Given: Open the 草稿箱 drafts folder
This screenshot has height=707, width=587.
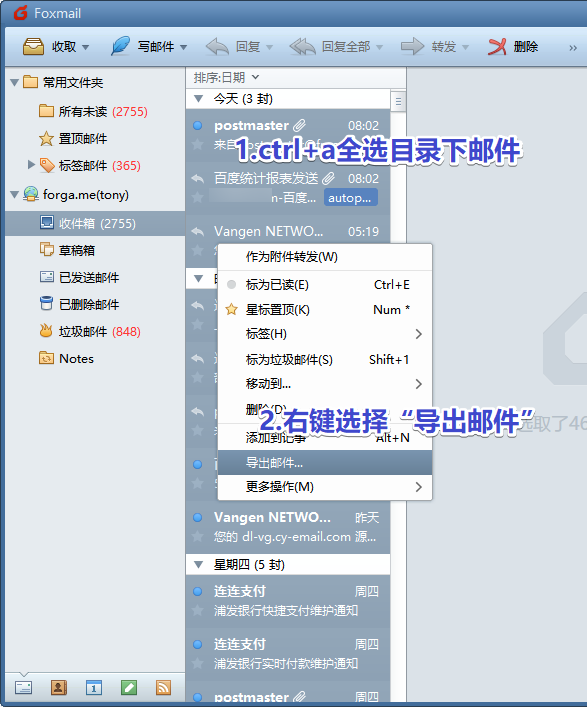Looking at the screenshot, I should pyautogui.click(x=68, y=250).
